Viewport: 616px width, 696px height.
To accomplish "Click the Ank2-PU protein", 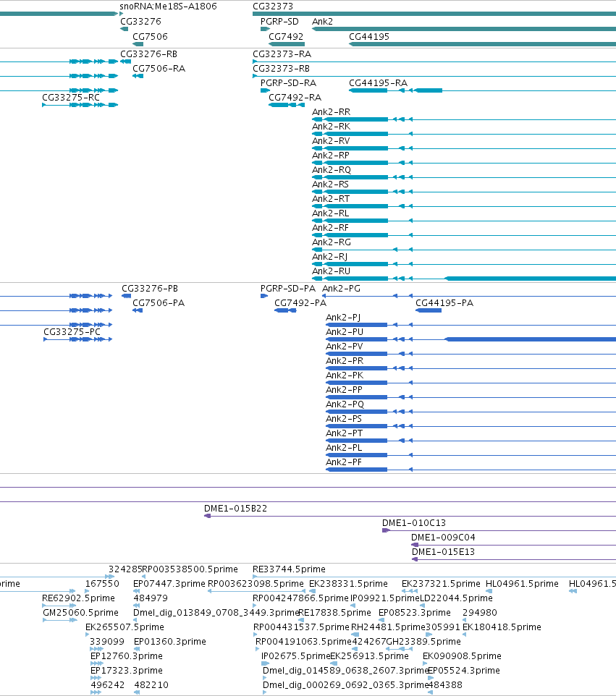I will [471, 339].
